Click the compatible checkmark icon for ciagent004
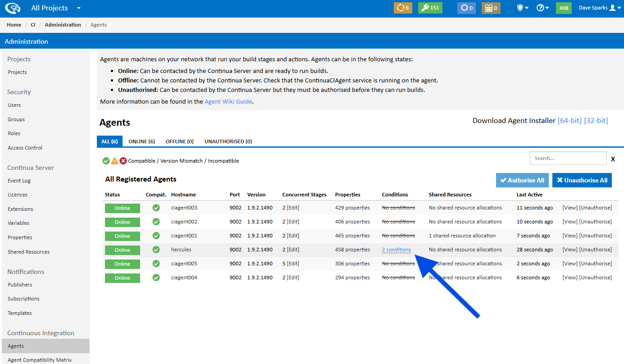Image resolution: width=624 pixels, height=364 pixels. point(156,278)
